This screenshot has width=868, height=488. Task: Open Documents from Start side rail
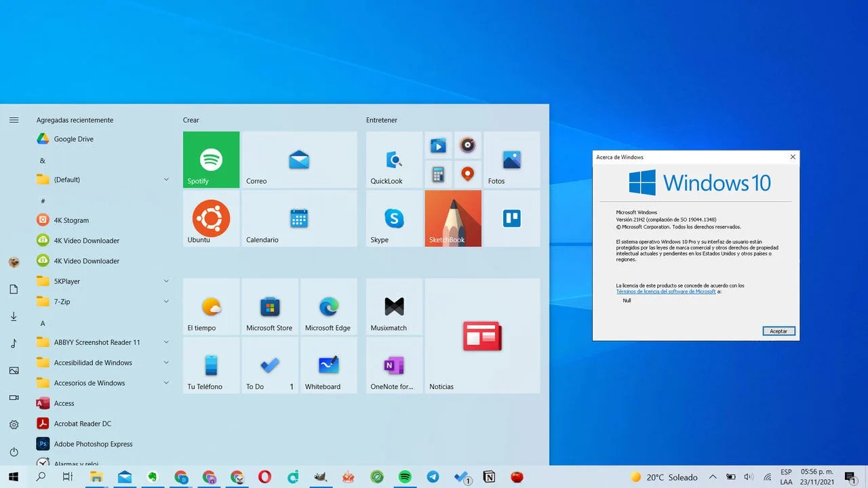tap(14, 289)
